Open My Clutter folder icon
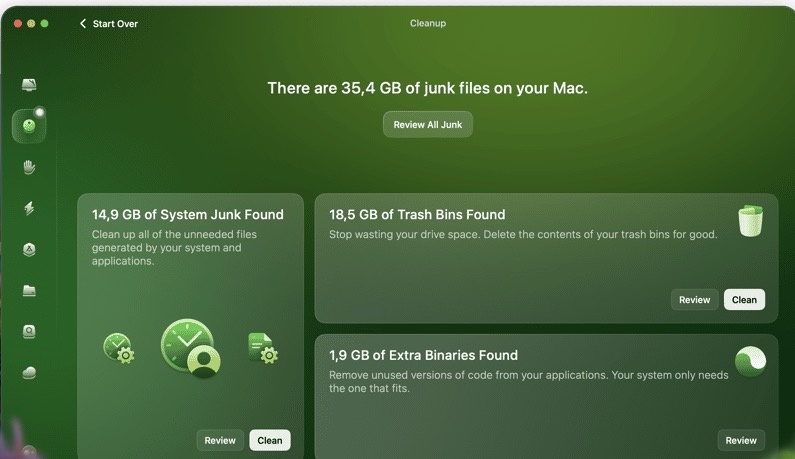795x459 pixels. coord(29,290)
